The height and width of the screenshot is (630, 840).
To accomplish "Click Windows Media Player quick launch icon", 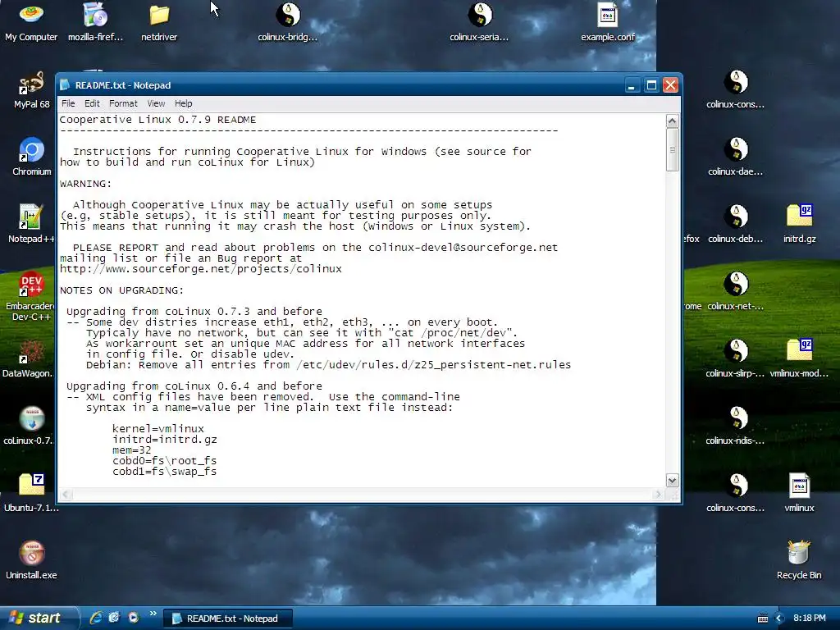I will [x=134, y=618].
